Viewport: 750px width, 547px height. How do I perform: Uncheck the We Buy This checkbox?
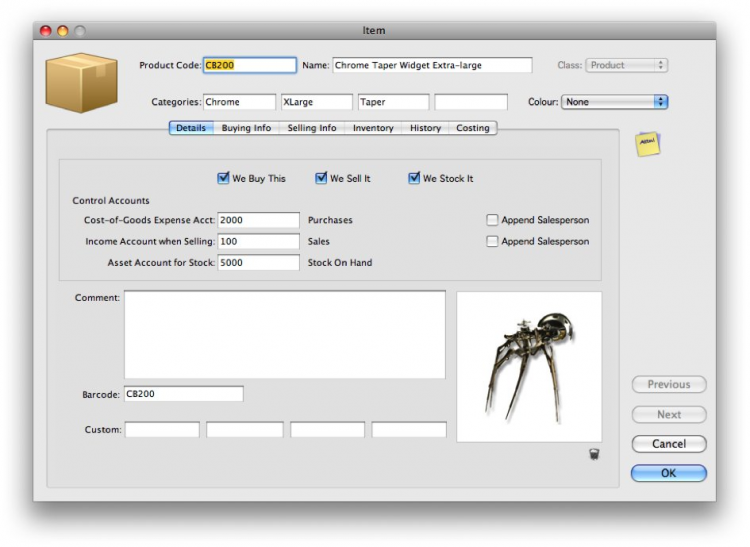223,179
